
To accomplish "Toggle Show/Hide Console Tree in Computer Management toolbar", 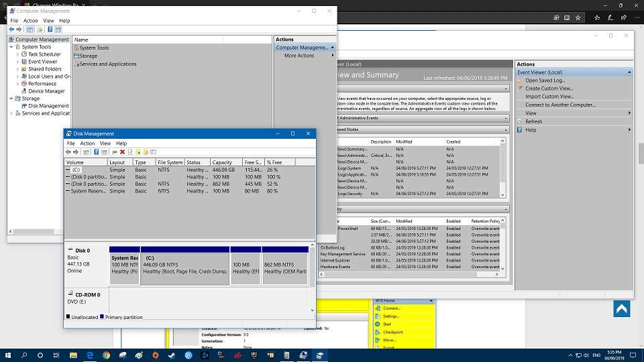I will [x=30, y=29].
